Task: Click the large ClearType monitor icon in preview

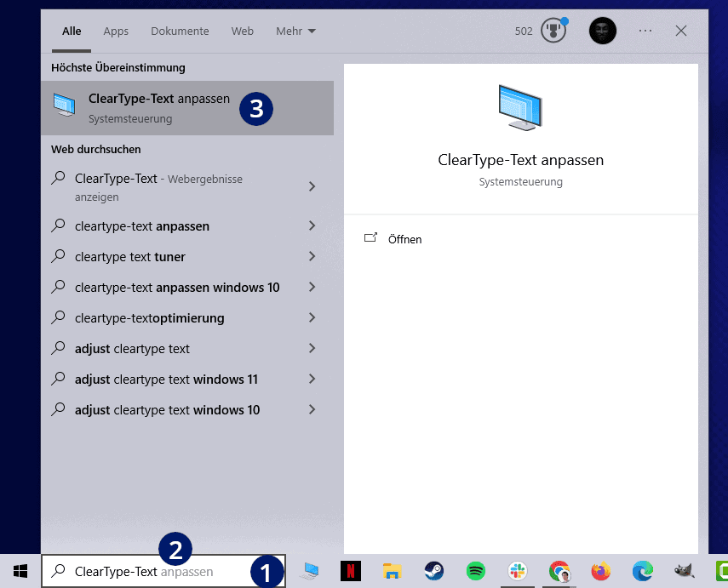Action: tap(520, 108)
